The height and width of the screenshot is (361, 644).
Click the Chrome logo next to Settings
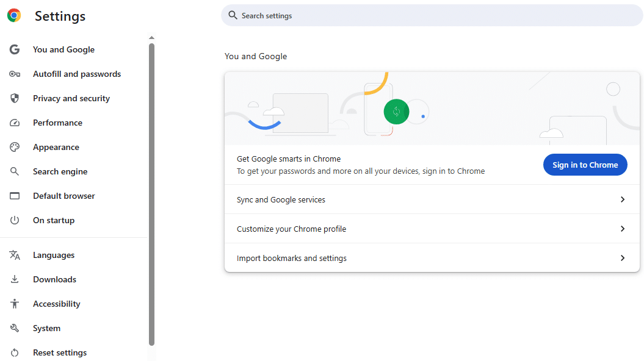coord(14,15)
